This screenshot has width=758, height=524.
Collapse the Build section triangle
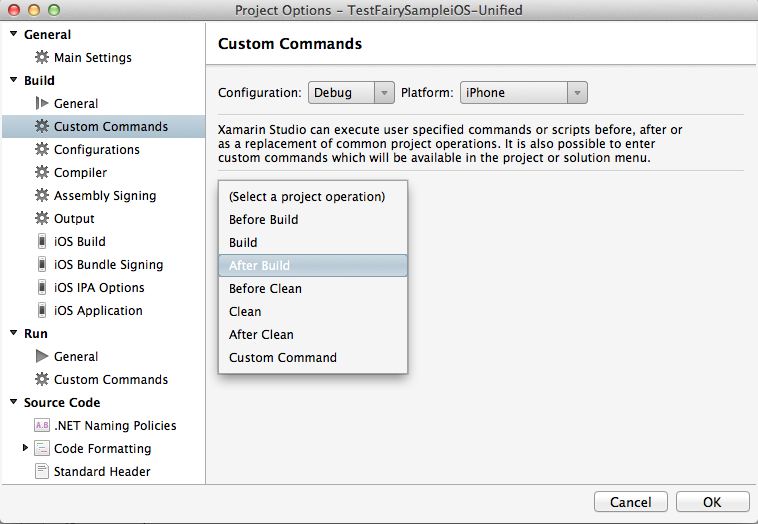[14, 80]
